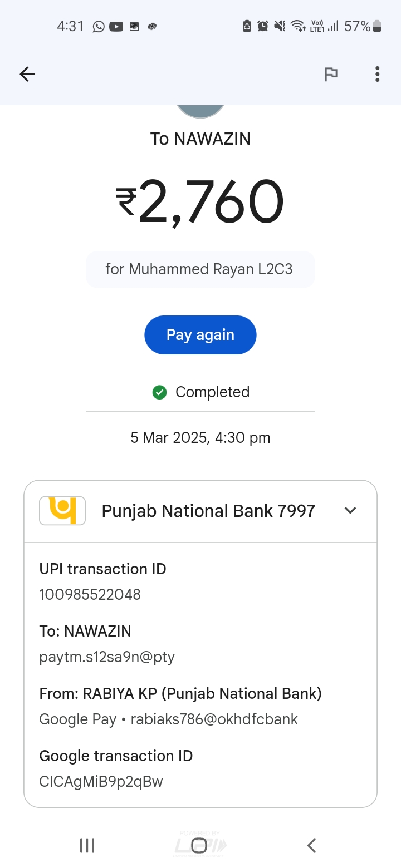Tap the Punjab National Bank 7997 header
This screenshot has height=868, width=401.
[x=208, y=511]
